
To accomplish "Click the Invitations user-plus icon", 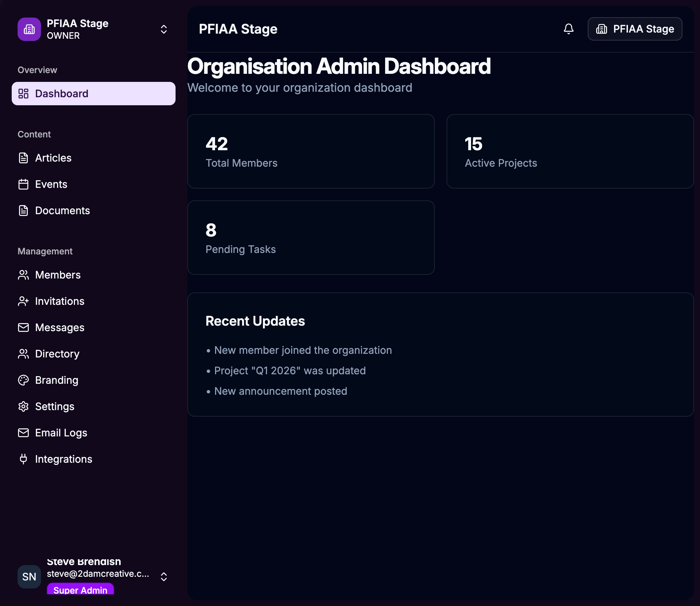I will [x=23, y=301].
